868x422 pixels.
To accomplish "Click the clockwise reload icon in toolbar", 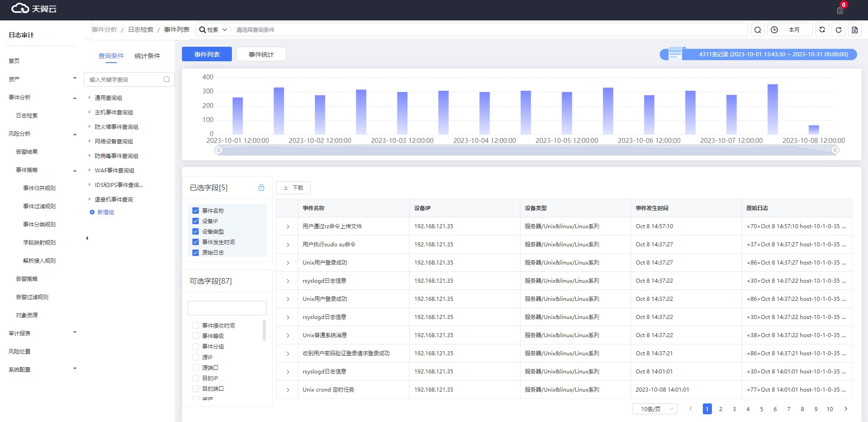I will 839,30.
